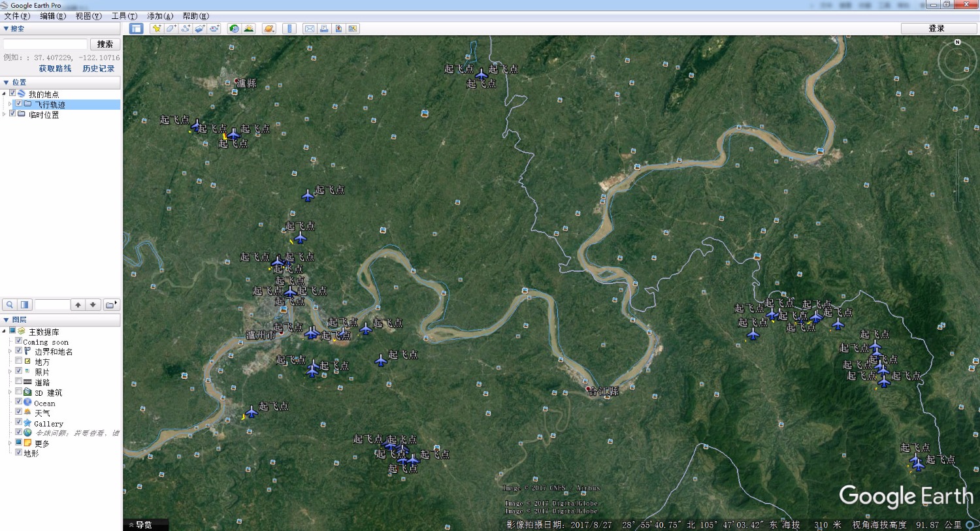
Task: Uncheck the 临时位置 checkbox
Action: click(12, 114)
